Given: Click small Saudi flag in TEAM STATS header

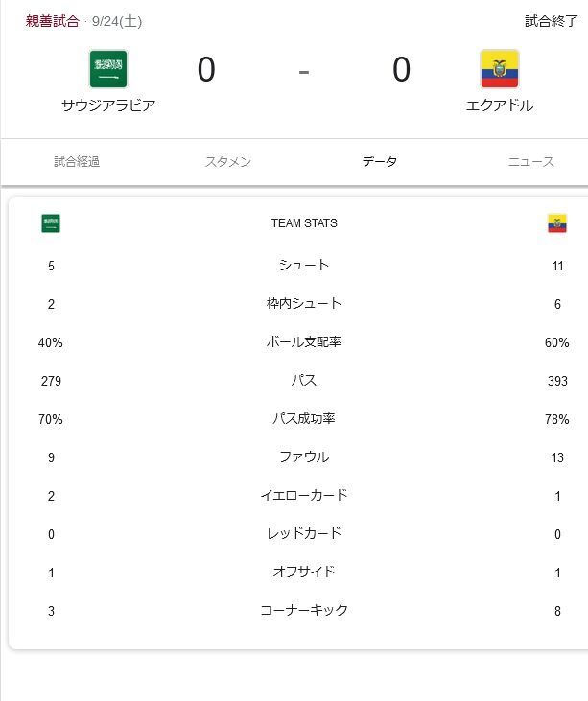Looking at the screenshot, I should coord(51,223).
